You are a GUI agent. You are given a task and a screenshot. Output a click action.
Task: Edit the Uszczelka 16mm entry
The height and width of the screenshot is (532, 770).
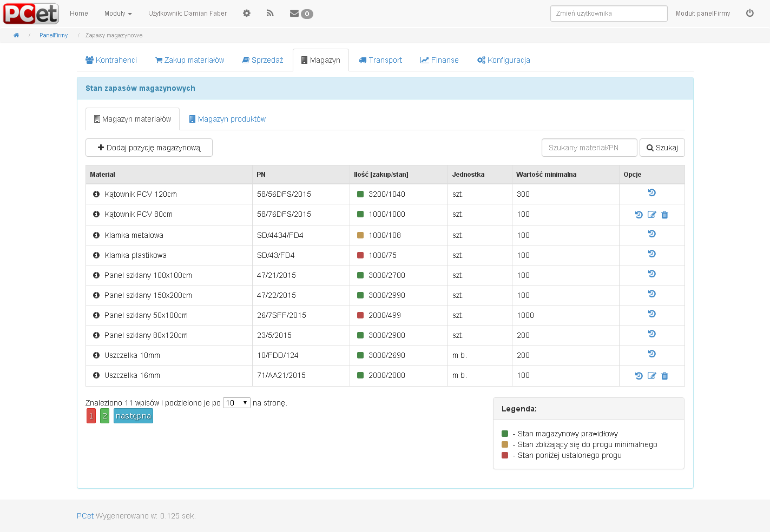pos(652,376)
